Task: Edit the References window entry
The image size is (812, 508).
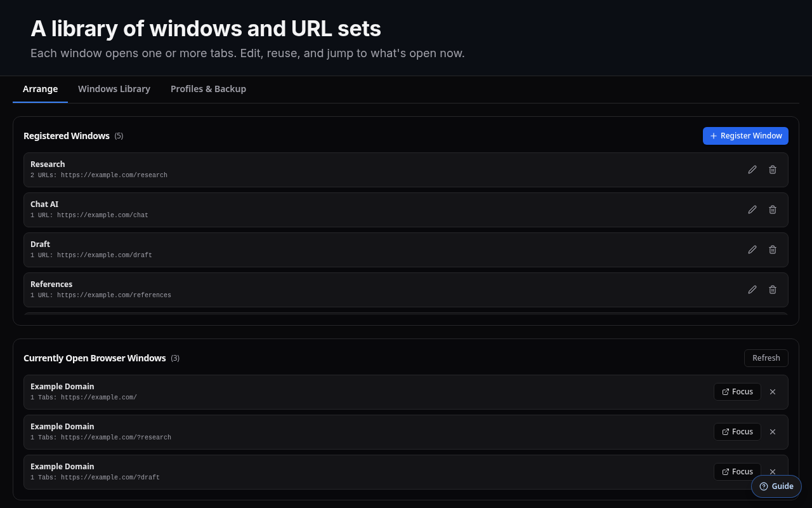Action: point(752,290)
